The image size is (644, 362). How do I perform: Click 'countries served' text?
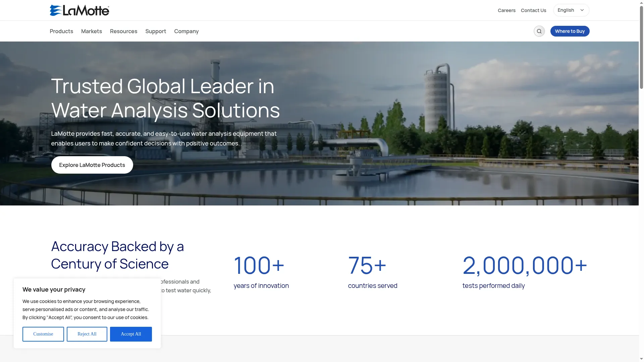[373, 286]
